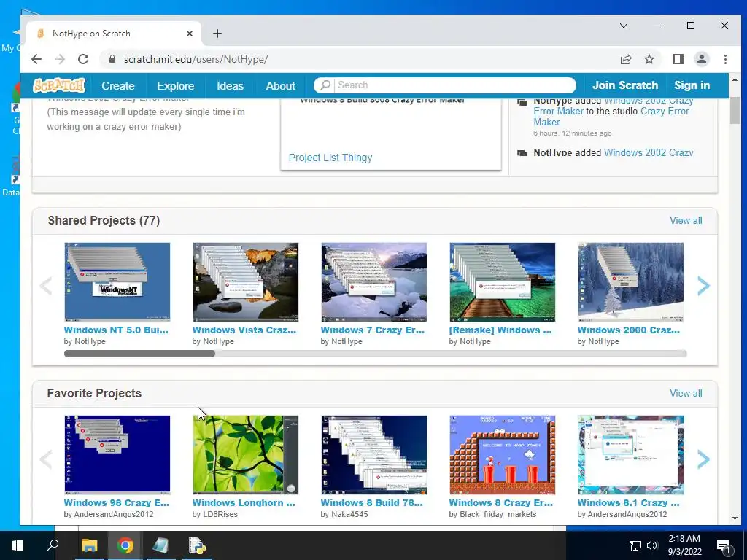This screenshot has width=747, height=560.
Task: Open the Explore page
Action: (x=175, y=86)
